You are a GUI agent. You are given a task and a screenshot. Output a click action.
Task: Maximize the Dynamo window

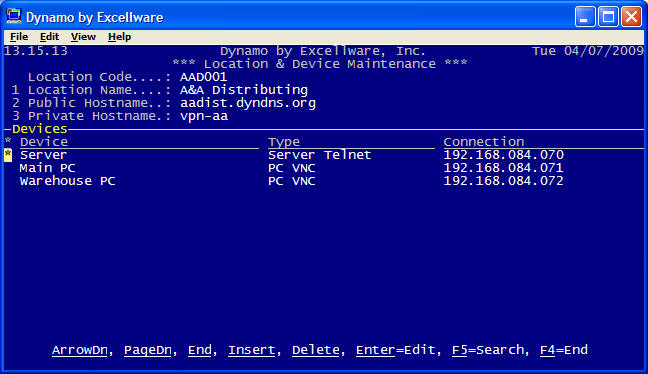point(608,17)
